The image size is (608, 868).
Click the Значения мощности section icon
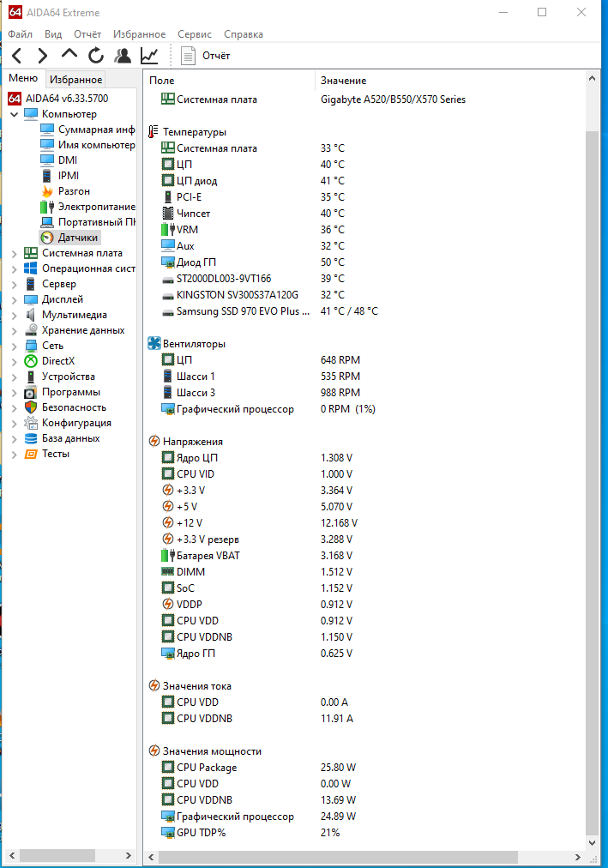coord(154,751)
